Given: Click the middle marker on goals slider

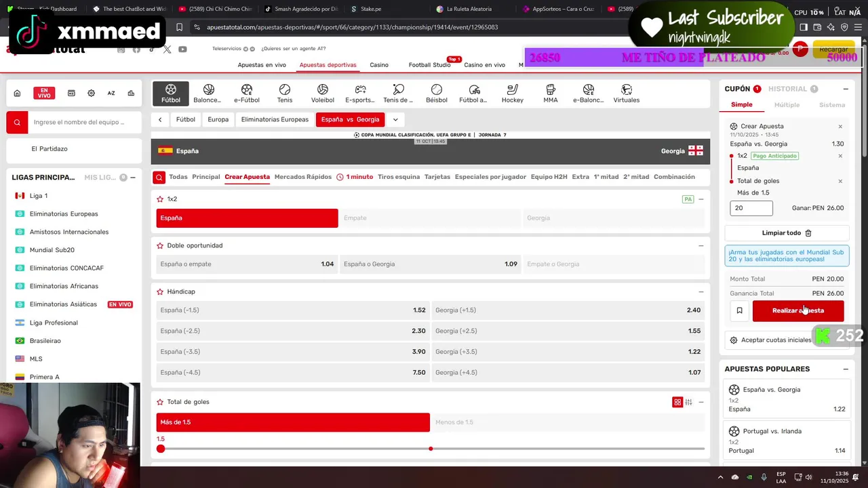Looking at the screenshot, I should click(431, 449).
